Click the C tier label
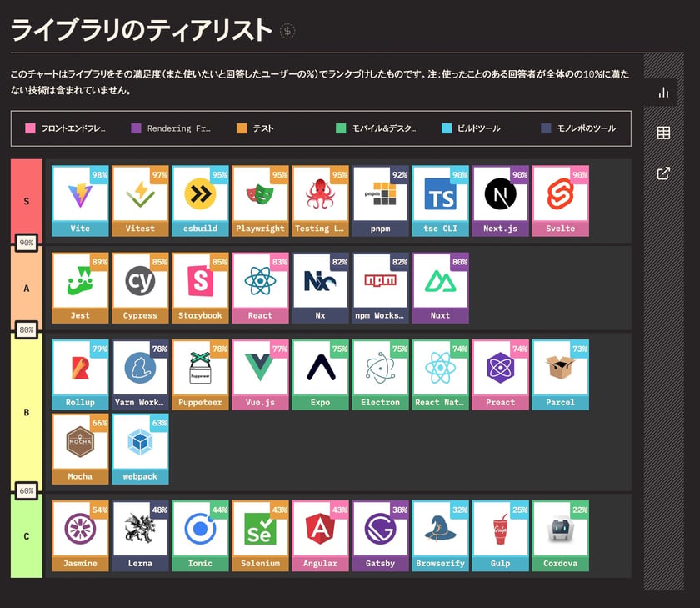The height and width of the screenshot is (608, 700). point(27,536)
